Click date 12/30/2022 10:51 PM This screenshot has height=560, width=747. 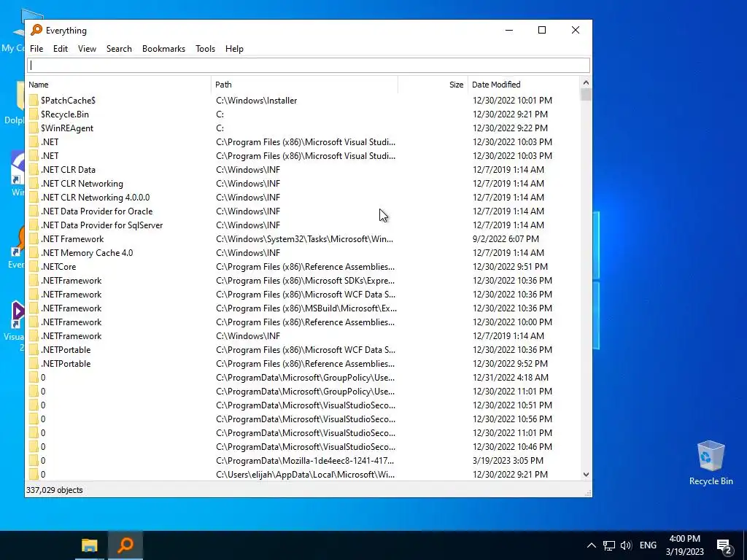point(512,405)
